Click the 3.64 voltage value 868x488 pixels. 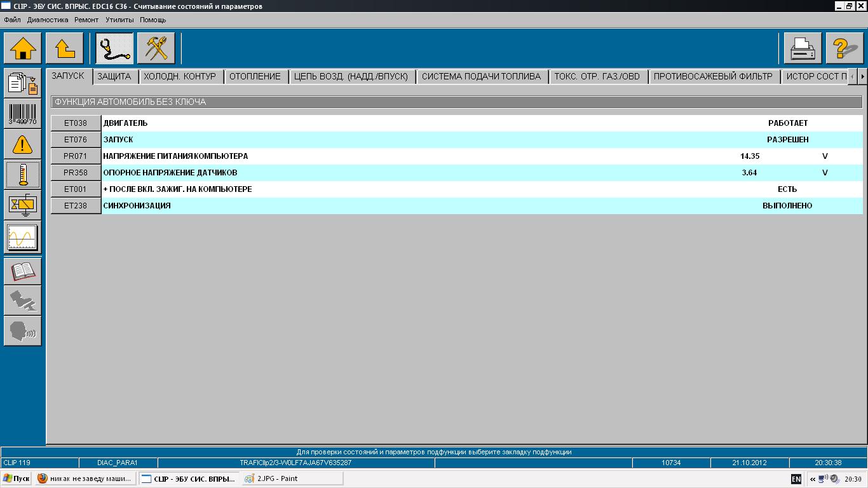pos(749,173)
